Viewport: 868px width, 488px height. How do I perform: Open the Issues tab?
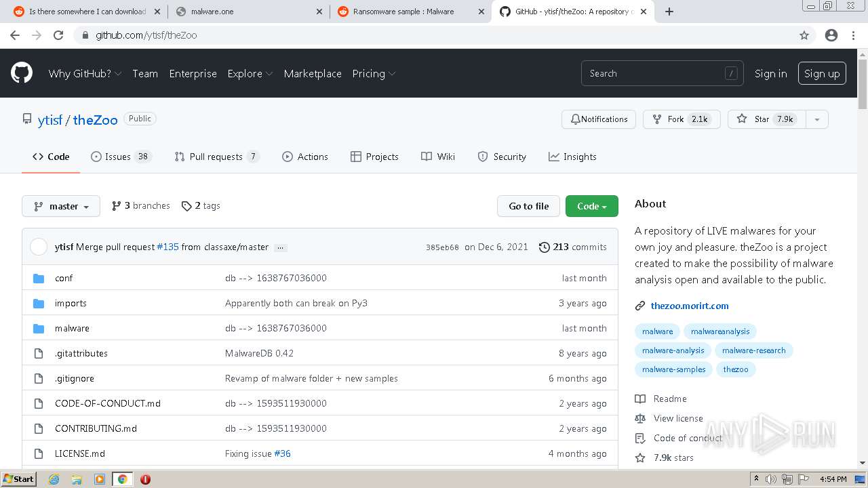[x=121, y=157]
